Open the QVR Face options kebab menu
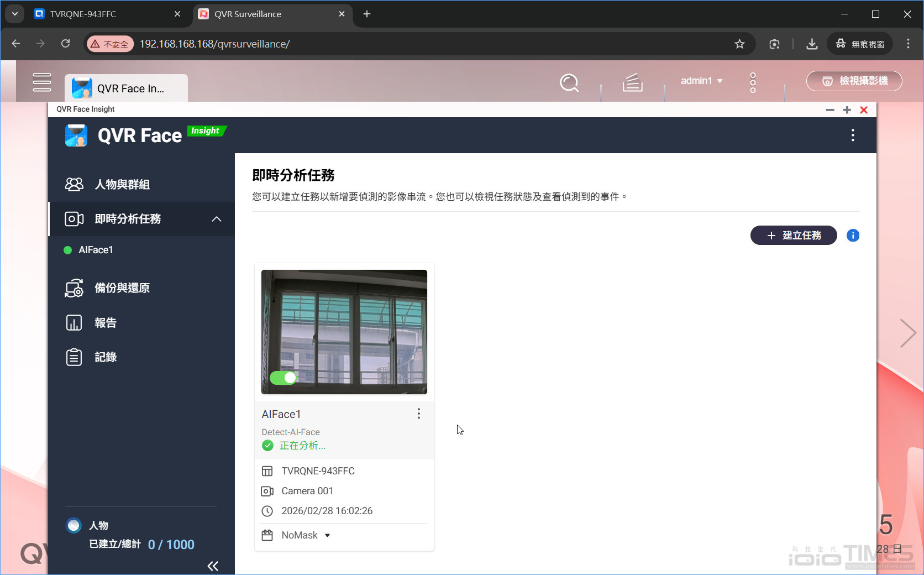This screenshot has height=575, width=924. (853, 135)
